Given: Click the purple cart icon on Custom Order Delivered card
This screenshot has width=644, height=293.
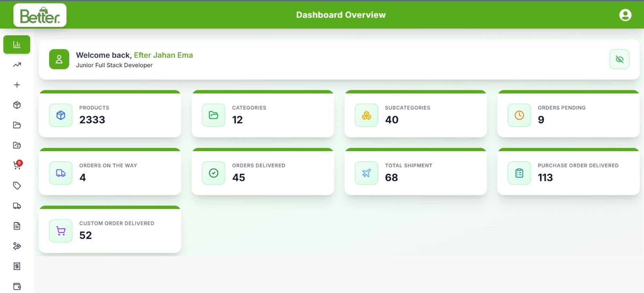Looking at the screenshot, I should tap(61, 231).
